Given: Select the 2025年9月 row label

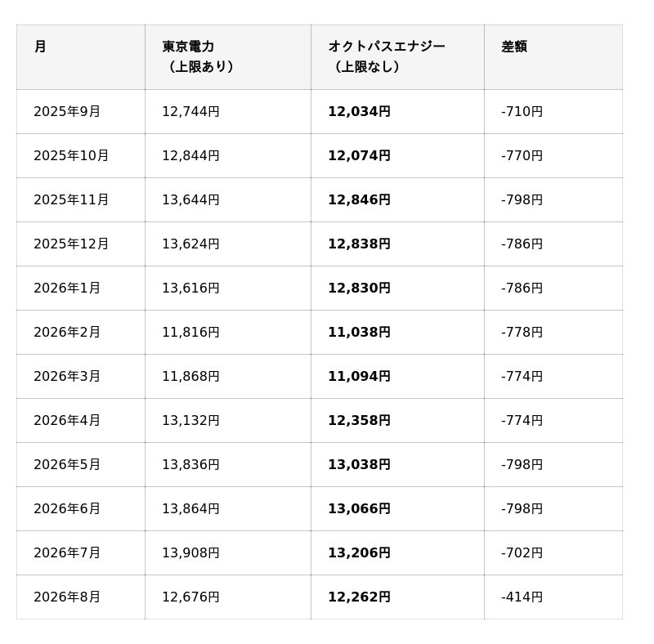Looking at the screenshot, I should [67, 111].
